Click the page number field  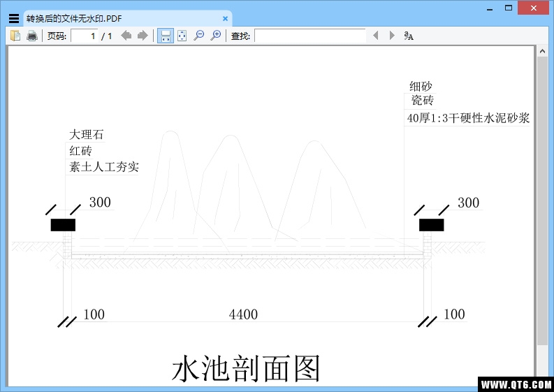[x=85, y=36]
